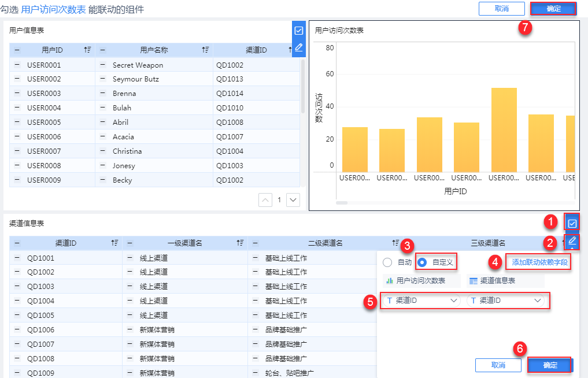Select the 渠道信息表 label in the popup
The width and height of the screenshot is (588, 378).
pyautogui.click(x=498, y=281)
